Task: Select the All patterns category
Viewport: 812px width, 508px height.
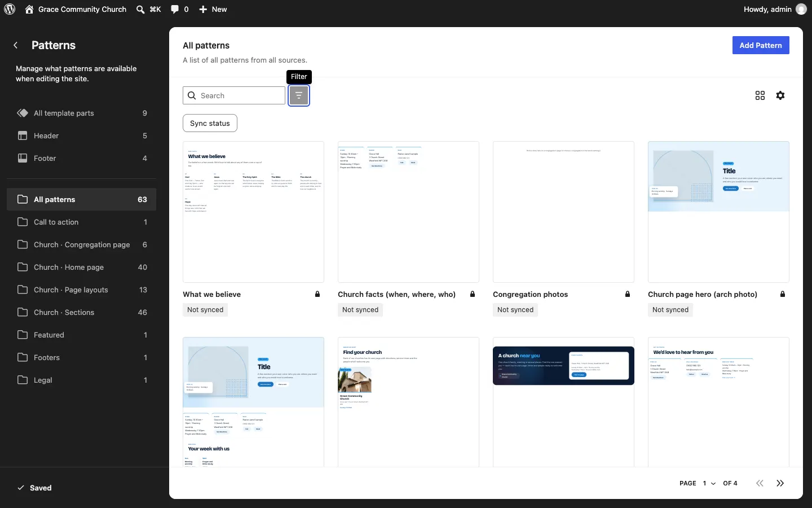Action: (x=82, y=199)
